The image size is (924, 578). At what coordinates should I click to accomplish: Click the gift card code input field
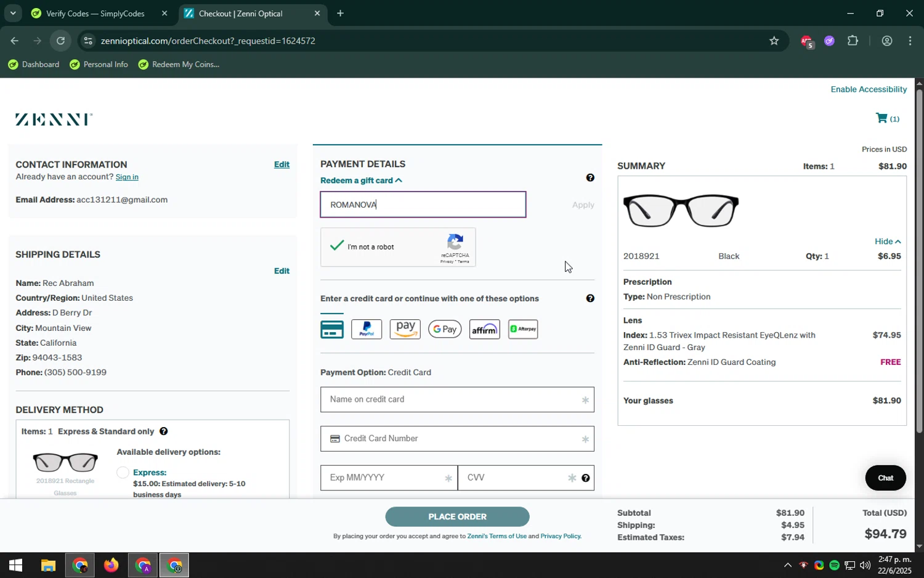423,205
